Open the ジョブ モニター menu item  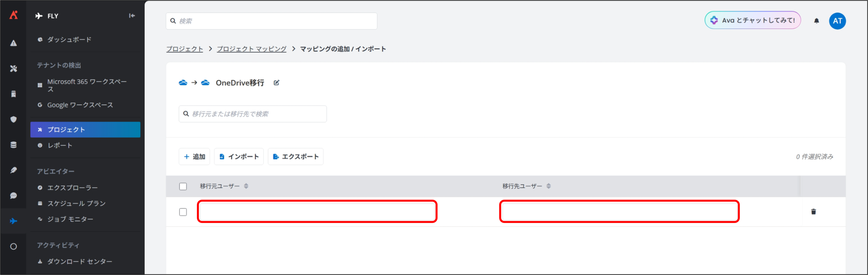pos(70,219)
